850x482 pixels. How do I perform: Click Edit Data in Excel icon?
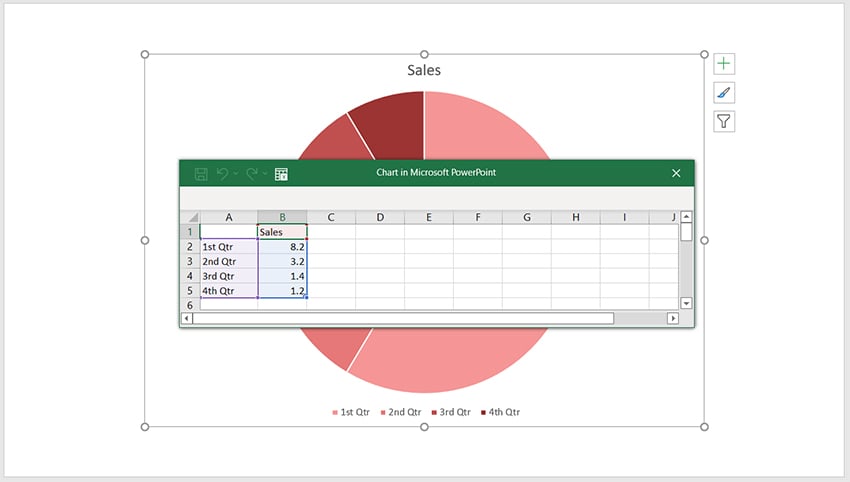[x=281, y=173]
